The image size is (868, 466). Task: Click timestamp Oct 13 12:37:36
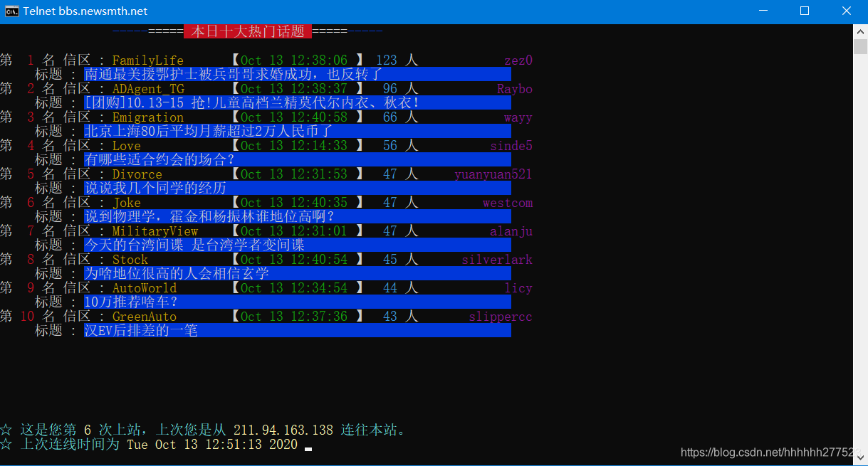point(294,317)
